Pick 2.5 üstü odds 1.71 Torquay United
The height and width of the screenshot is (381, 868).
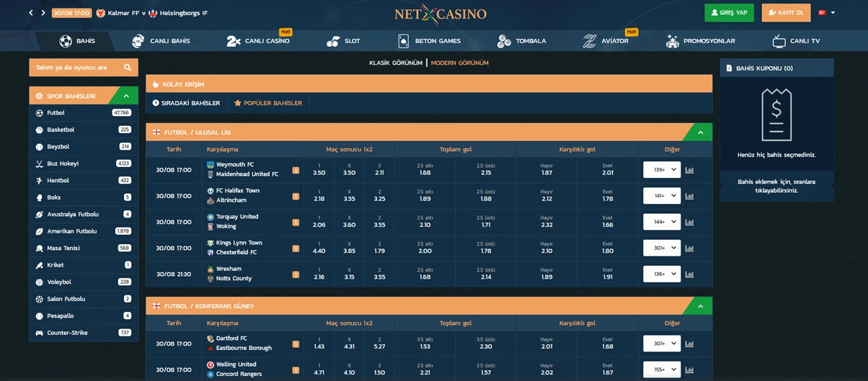point(486,222)
